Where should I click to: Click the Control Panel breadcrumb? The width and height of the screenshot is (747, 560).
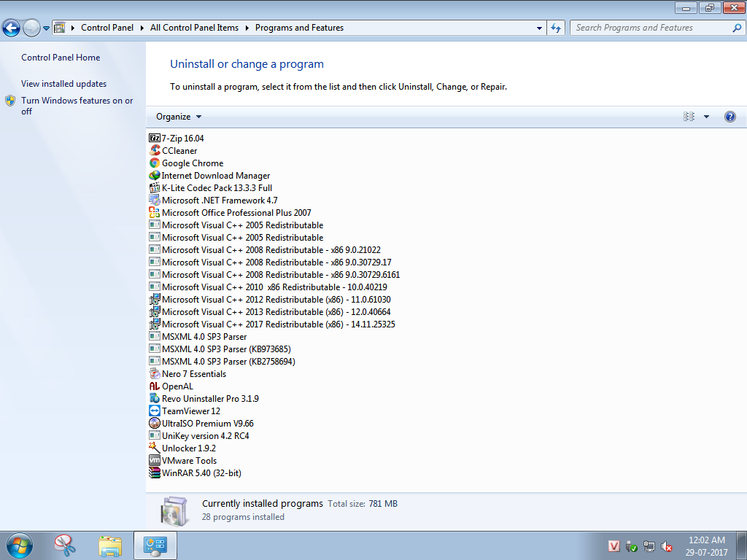point(107,28)
